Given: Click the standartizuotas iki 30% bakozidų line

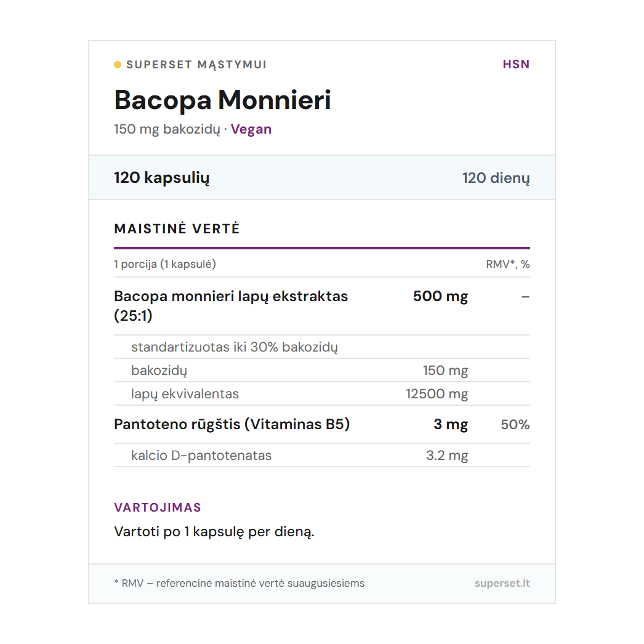Looking at the screenshot, I should [235, 347].
